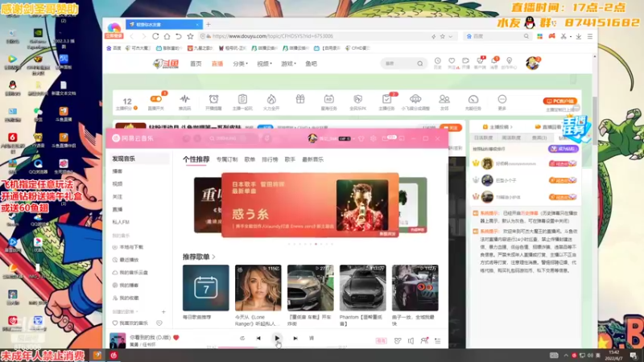
Task: Switch to the 个性推荐 tab
Action: pos(196,159)
